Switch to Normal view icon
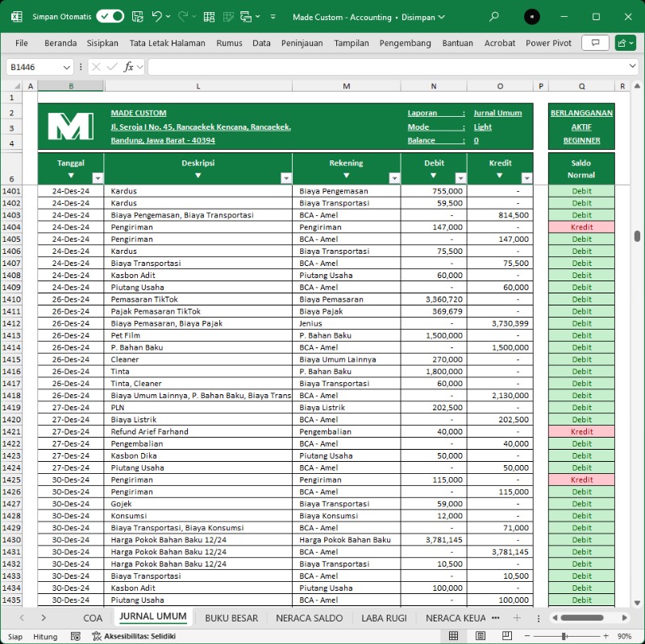This screenshot has width=645, height=644. pos(453,636)
